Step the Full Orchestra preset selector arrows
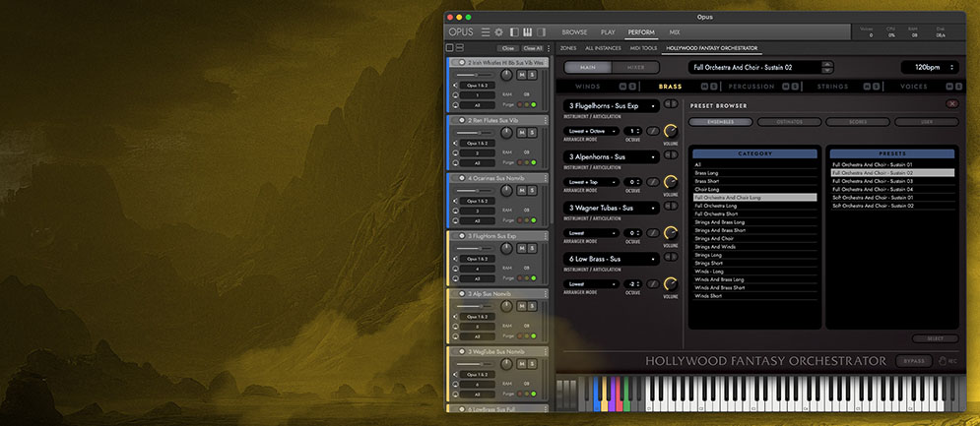980x426 pixels. click(827, 67)
